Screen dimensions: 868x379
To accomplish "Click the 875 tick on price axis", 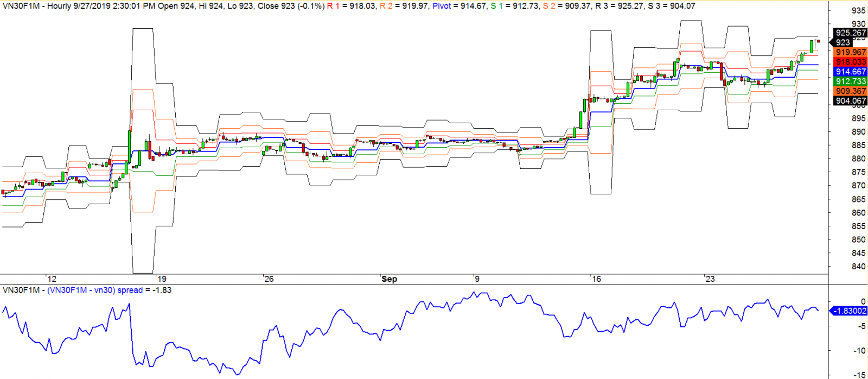I will click(859, 172).
